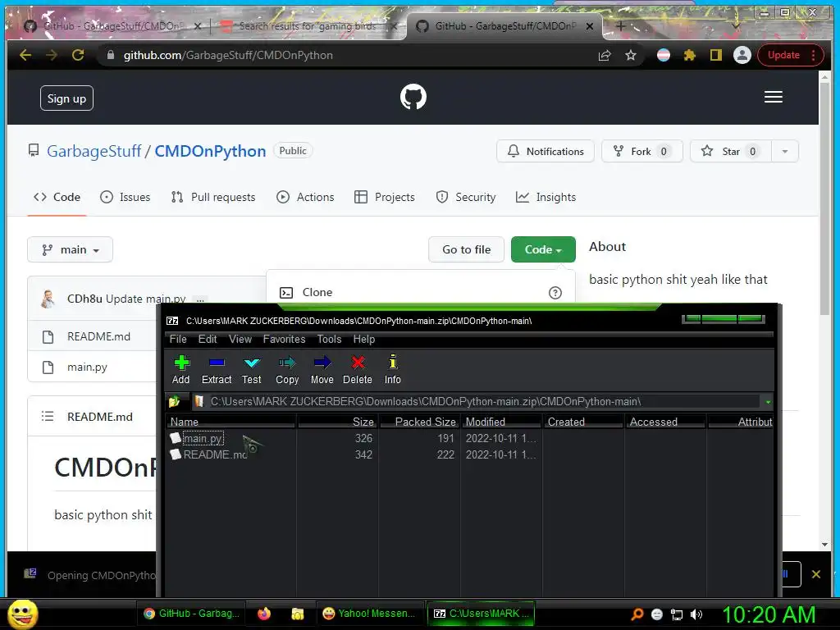The height and width of the screenshot is (630, 840).
Task: Open the Insights repository tab
Action: [x=546, y=197]
